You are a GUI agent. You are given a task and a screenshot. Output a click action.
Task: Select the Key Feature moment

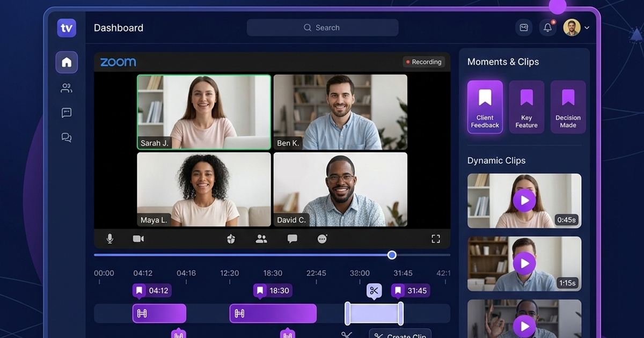click(x=526, y=107)
